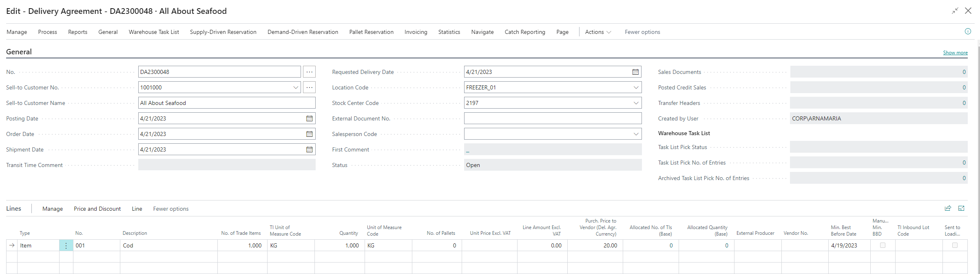Open Requested Delivery Date calendar picker
Screen dimensions: 980x274
point(635,72)
